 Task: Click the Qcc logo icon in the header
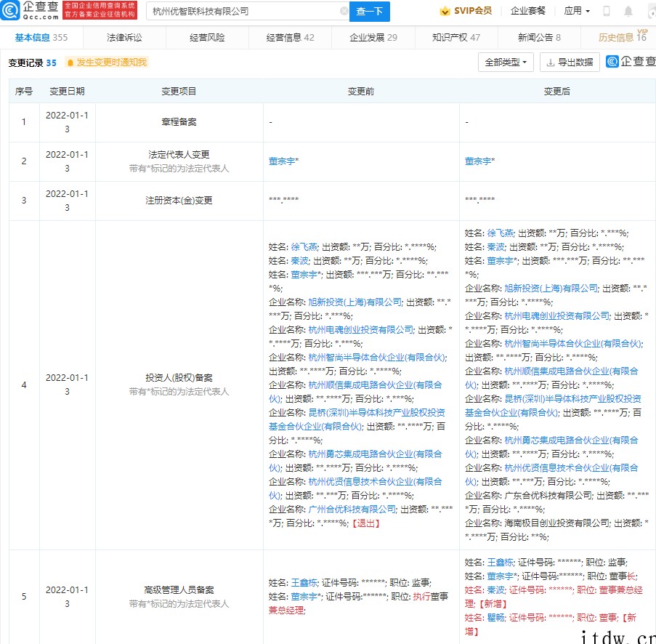(10, 10)
